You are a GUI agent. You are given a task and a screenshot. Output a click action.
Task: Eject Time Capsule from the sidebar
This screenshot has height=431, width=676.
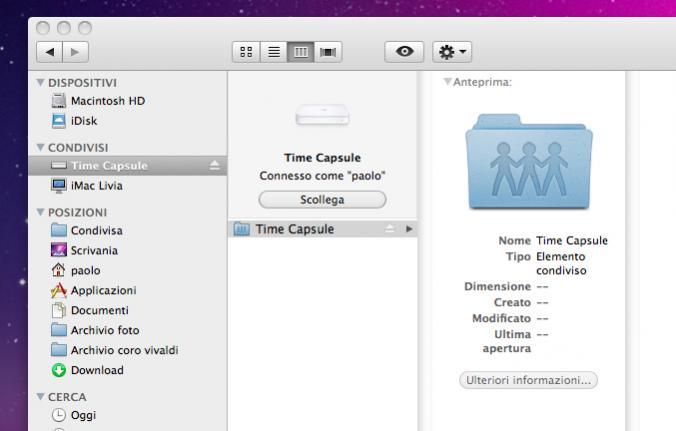tap(214, 166)
